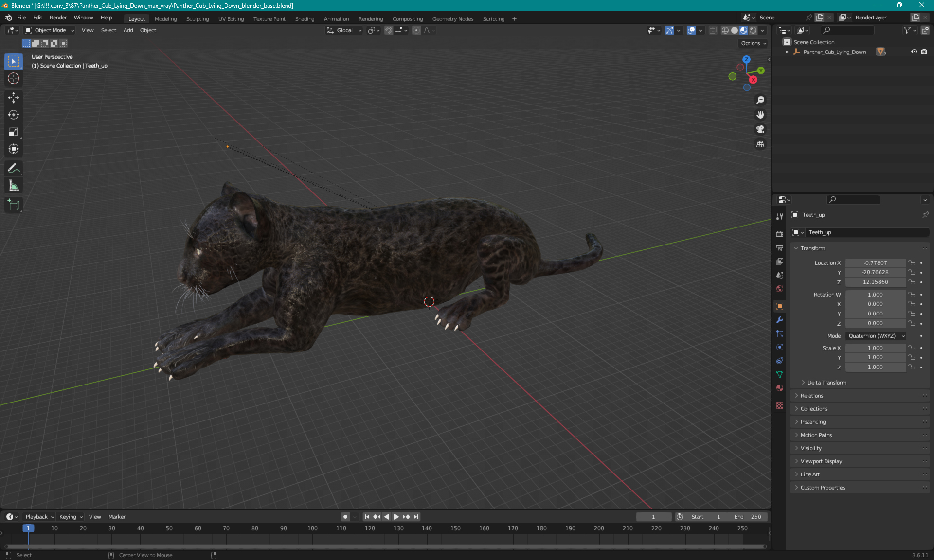Click the Location Y value field
This screenshot has width=934, height=560.
(x=876, y=273)
